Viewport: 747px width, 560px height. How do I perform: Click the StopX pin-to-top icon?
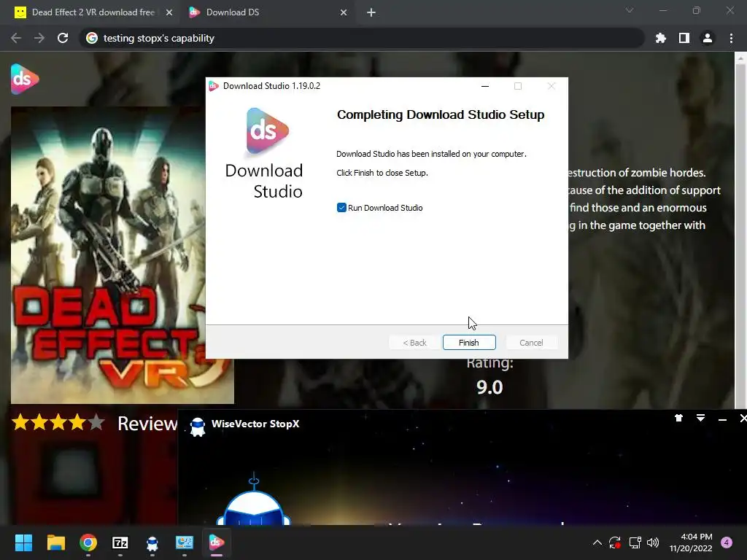[x=678, y=418]
